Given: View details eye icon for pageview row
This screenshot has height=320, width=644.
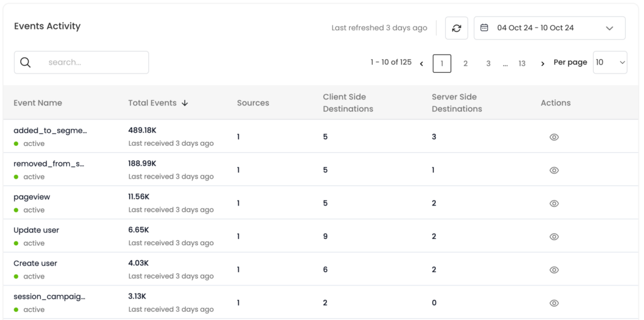Looking at the screenshot, I should 554,203.
